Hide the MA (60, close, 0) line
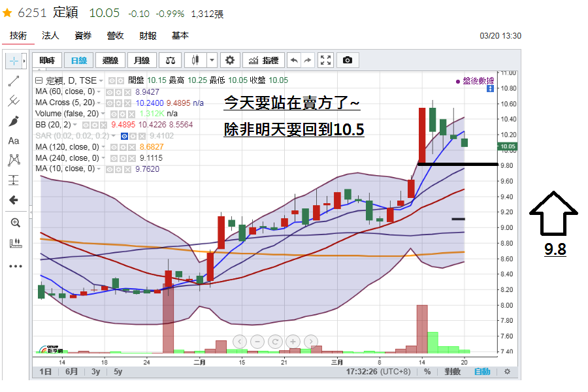 (x=110, y=92)
